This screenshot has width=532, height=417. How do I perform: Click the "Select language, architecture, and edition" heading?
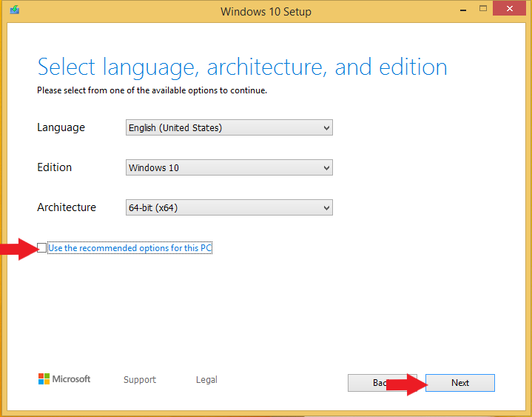(242, 67)
